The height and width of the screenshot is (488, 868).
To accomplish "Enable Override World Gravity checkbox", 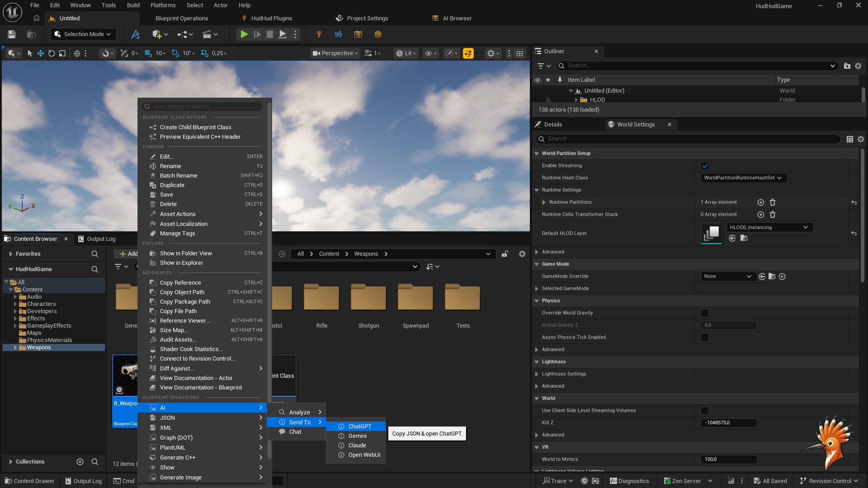I will (704, 313).
